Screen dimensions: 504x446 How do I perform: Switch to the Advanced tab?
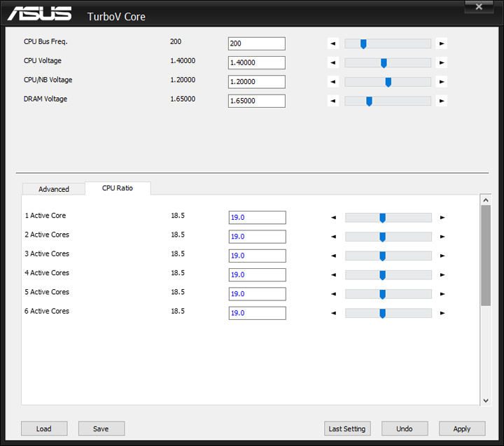click(x=54, y=189)
